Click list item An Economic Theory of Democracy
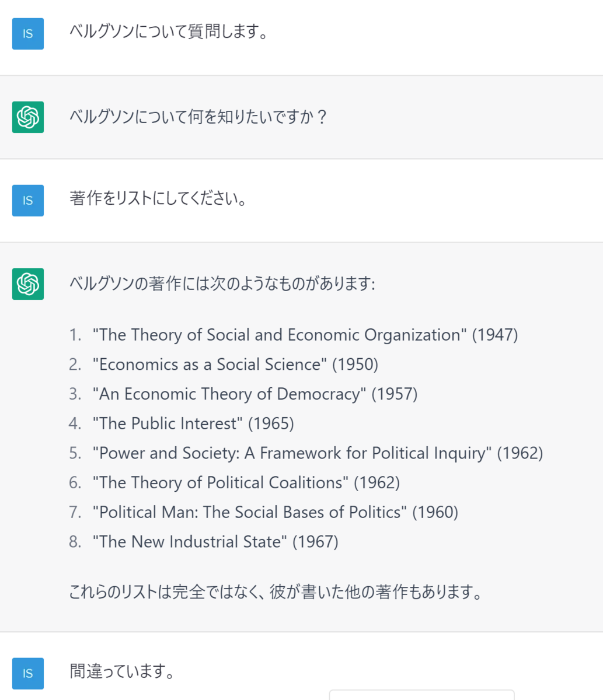603x700 pixels. pyautogui.click(x=255, y=394)
